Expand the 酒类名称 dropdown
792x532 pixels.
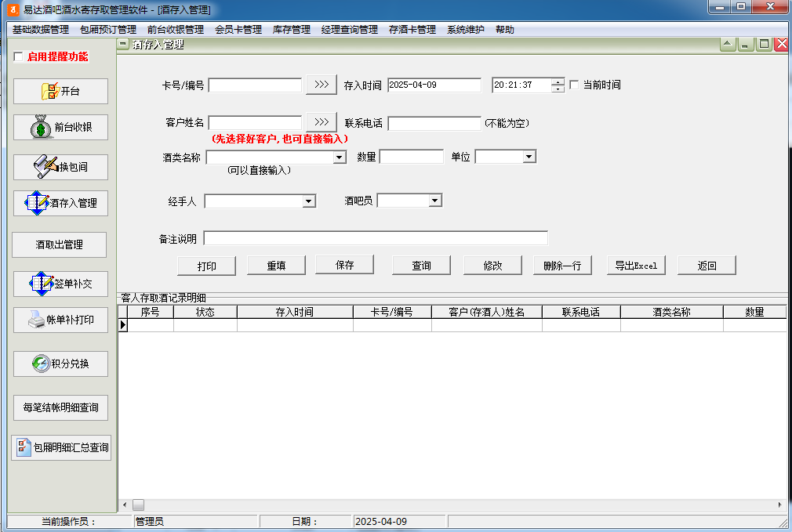click(x=340, y=157)
